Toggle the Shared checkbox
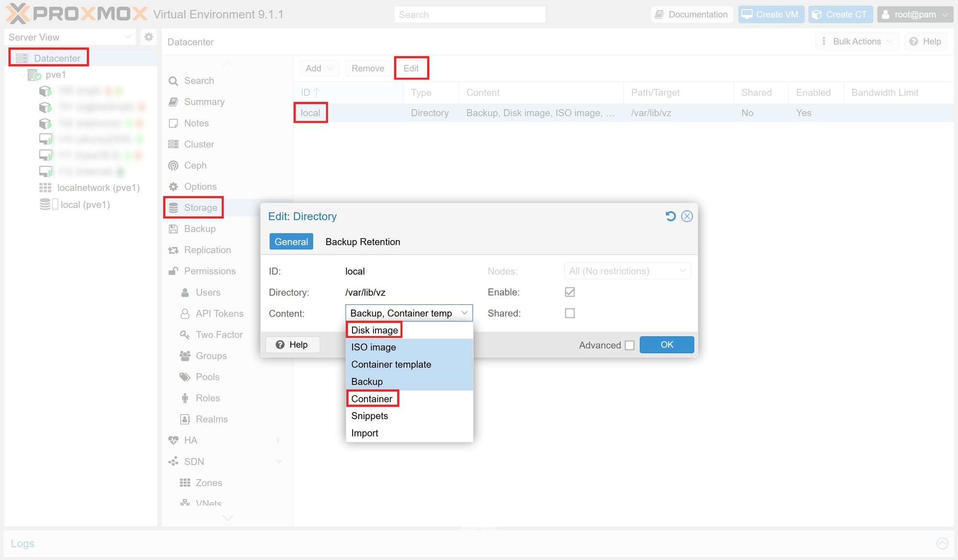This screenshot has height=560, width=958. (570, 313)
